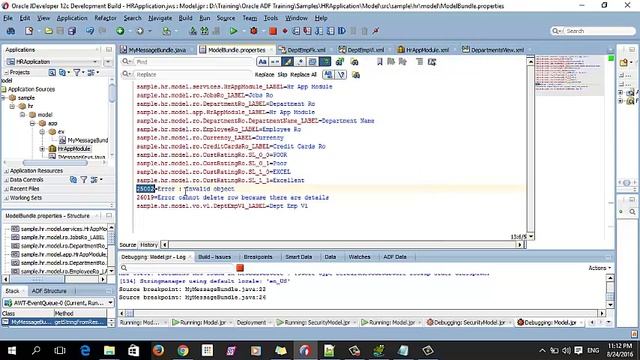Click Toggle Bookmark icon in editor toolbar
Screen dimensions: 640x360
point(380,62)
